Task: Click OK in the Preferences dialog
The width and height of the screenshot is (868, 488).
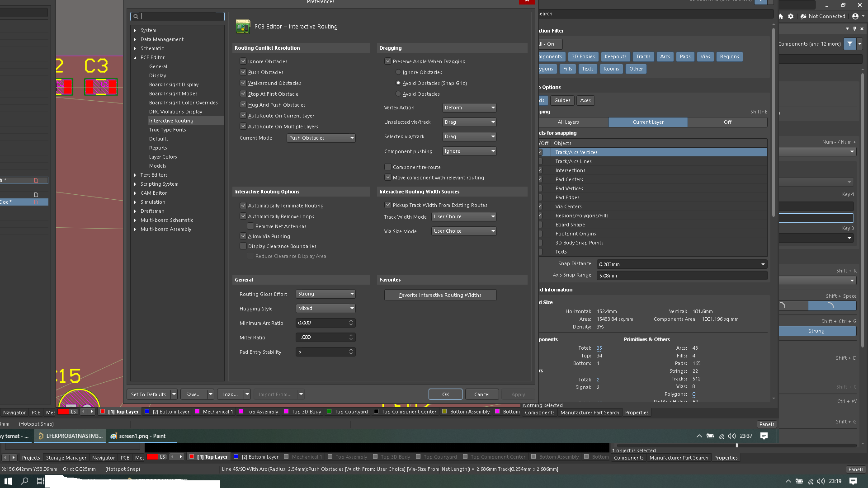Action: [x=445, y=394]
